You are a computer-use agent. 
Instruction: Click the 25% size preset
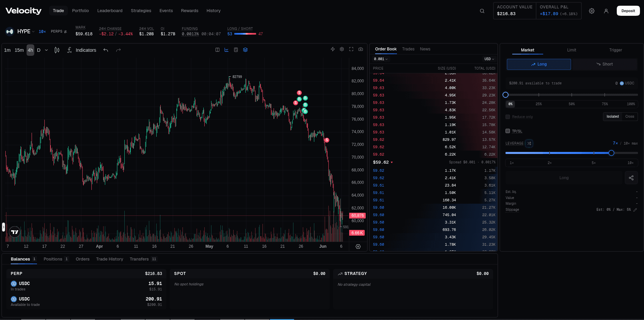[x=538, y=104]
